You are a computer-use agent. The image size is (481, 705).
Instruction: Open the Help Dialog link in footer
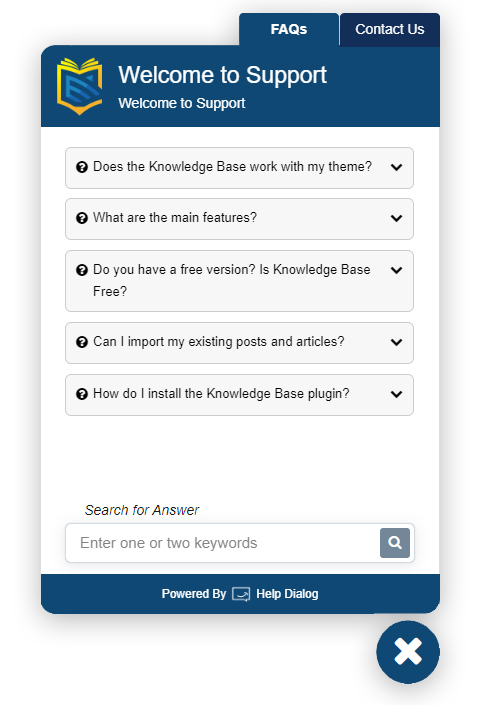click(287, 594)
